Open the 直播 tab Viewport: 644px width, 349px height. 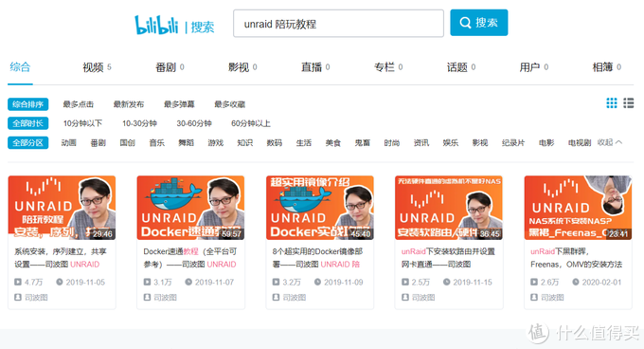(x=315, y=67)
